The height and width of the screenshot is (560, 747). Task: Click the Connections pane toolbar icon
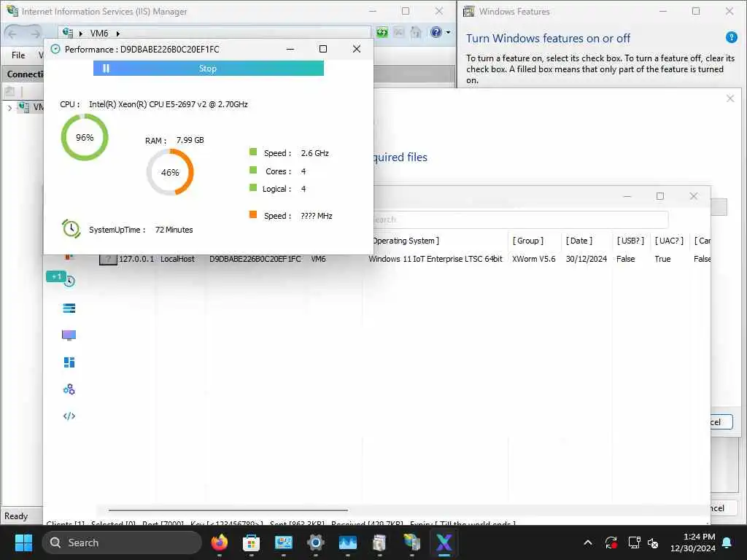click(10, 91)
